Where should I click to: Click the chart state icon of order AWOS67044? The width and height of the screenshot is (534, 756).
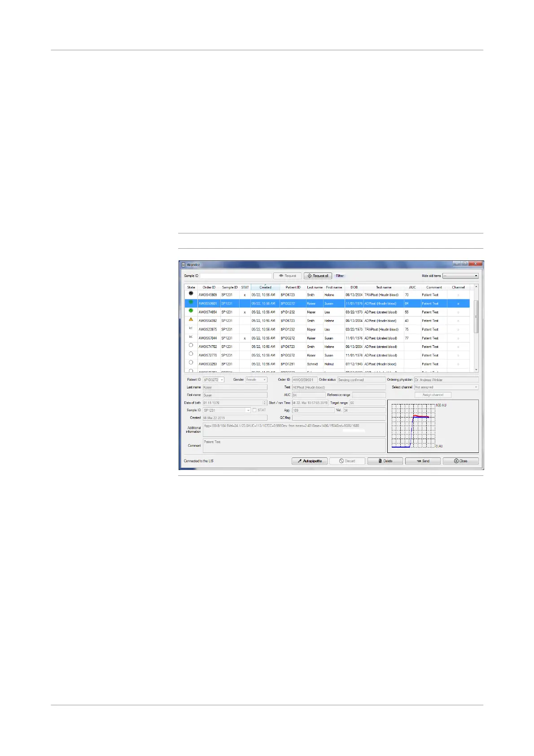pos(191,337)
